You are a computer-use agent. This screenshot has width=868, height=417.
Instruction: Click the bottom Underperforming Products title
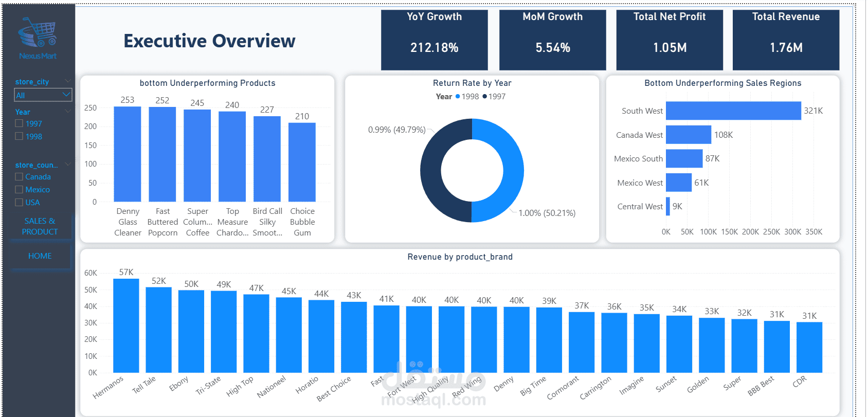pos(207,83)
